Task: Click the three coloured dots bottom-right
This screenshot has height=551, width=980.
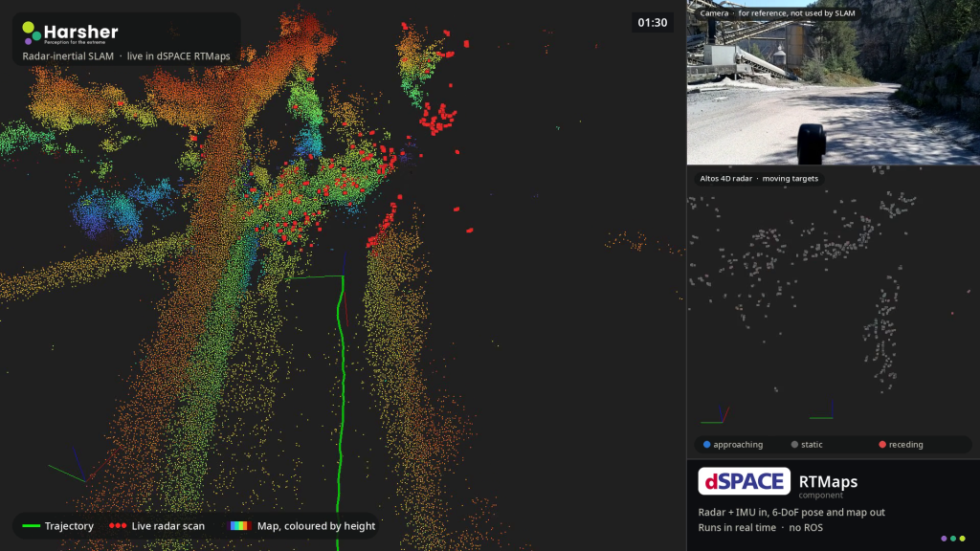Action: (953, 539)
